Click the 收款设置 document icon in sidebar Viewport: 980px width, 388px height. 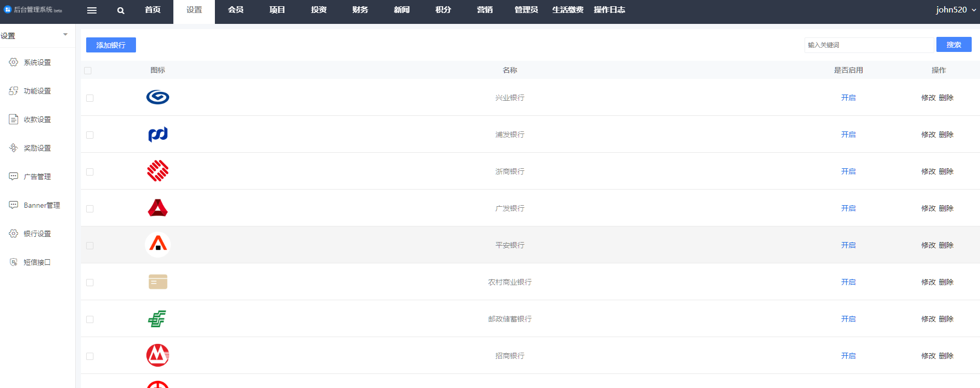click(13, 119)
